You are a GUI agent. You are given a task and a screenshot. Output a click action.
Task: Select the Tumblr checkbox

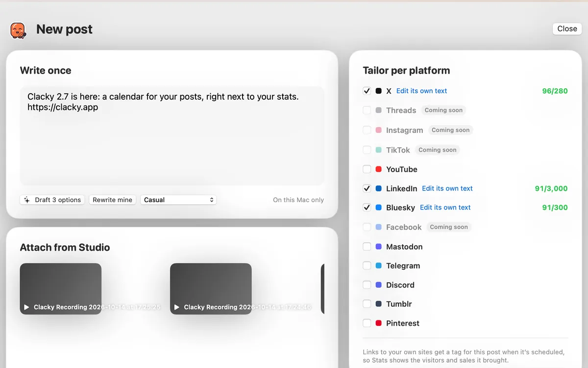pyautogui.click(x=367, y=304)
